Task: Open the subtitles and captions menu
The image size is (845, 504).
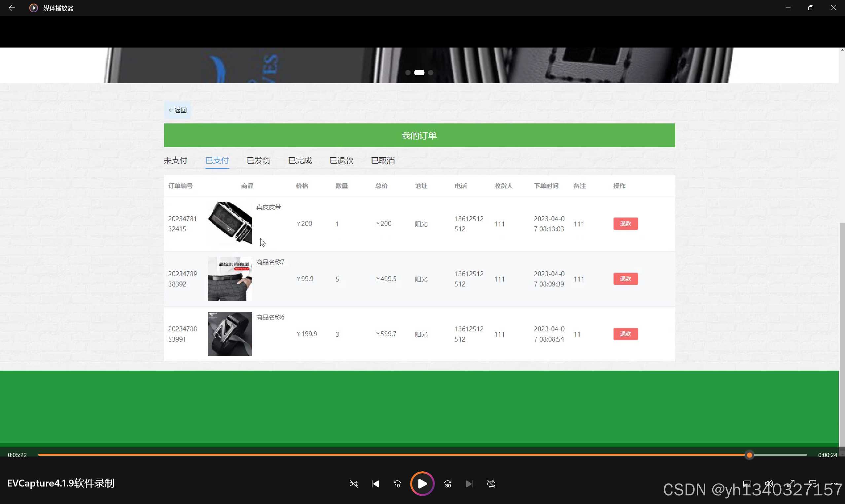Action: (747, 483)
